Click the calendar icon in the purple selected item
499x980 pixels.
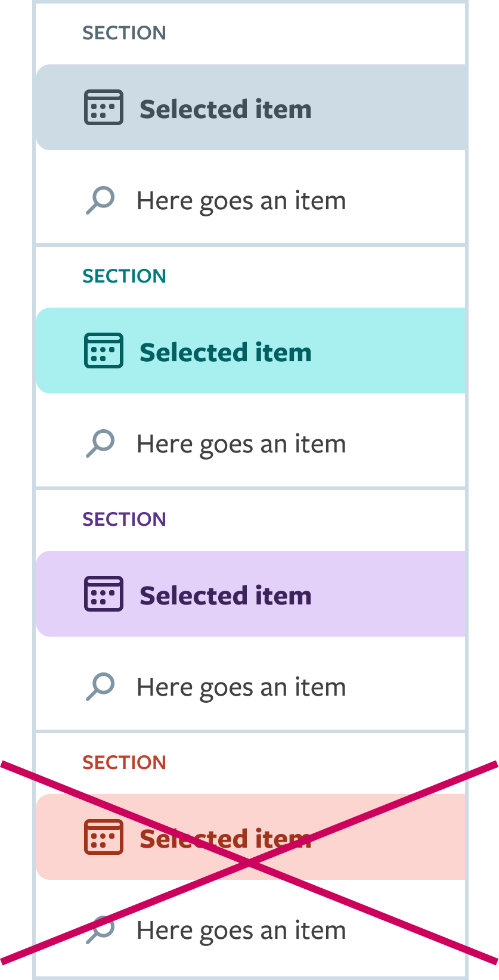pos(104,594)
